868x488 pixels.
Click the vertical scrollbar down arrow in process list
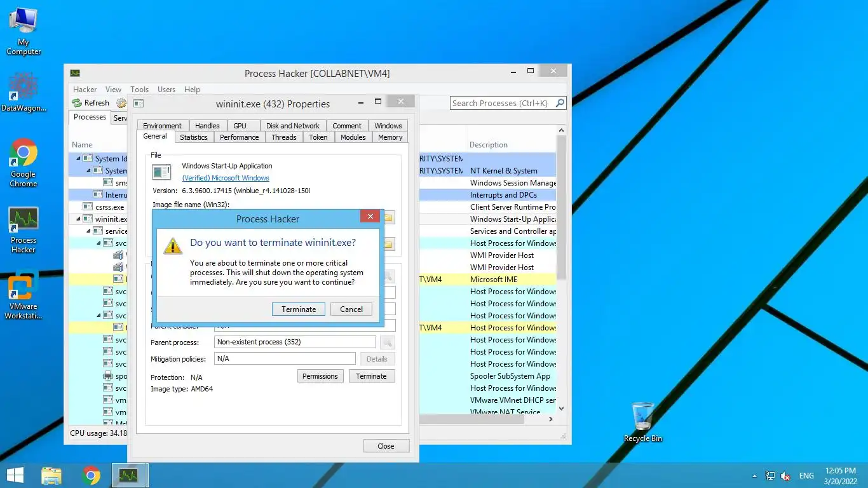561,409
